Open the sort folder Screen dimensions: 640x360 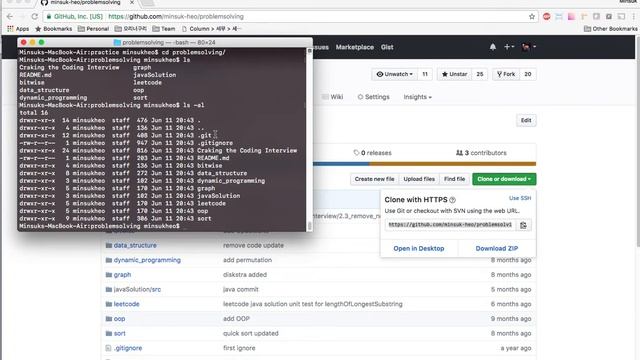coord(120,333)
